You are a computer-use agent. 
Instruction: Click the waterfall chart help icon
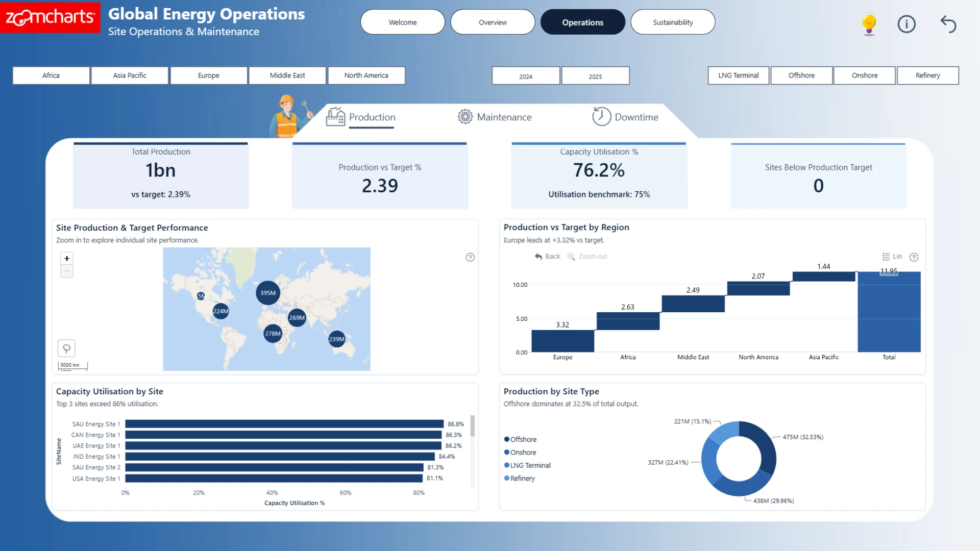(914, 257)
